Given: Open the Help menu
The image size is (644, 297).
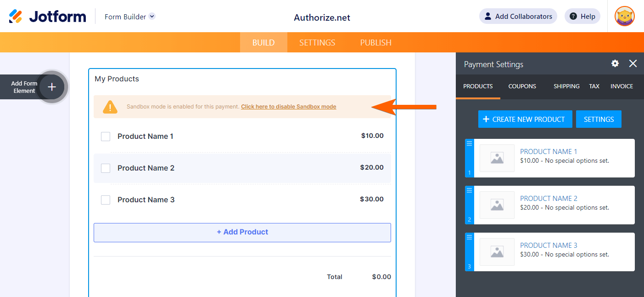Looking at the screenshot, I should (x=582, y=16).
